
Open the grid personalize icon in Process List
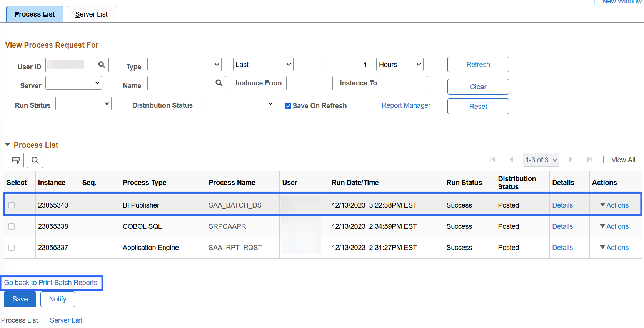click(16, 160)
